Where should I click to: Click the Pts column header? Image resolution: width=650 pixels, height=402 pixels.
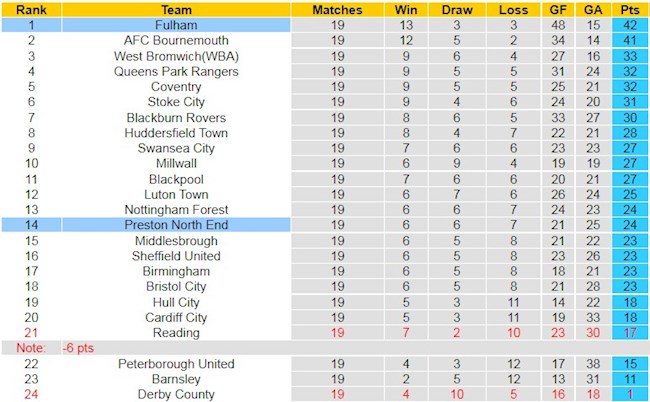629,9
